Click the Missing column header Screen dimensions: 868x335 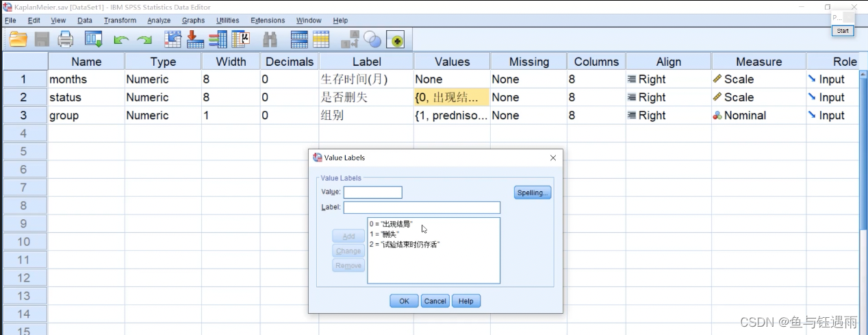click(x=528, y=61)
